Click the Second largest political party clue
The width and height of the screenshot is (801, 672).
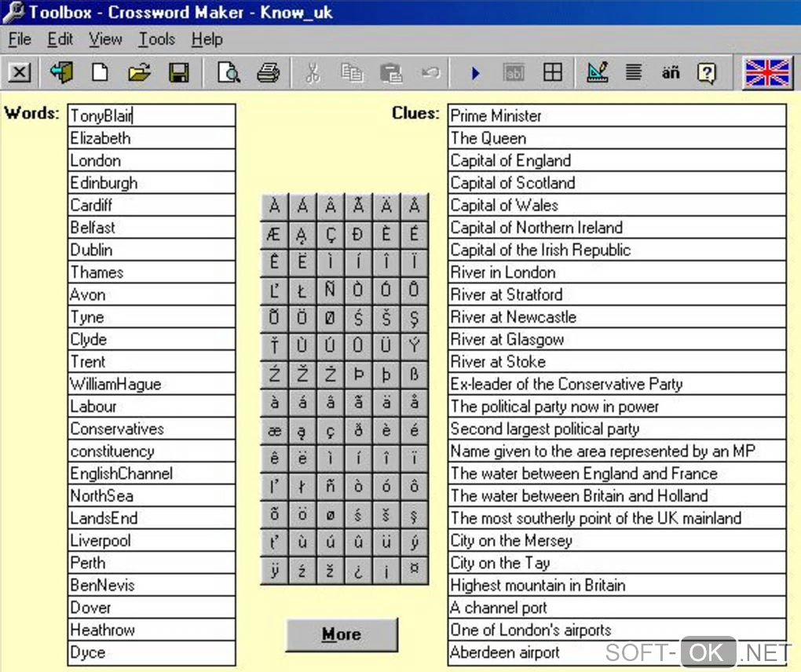coord(617,429)
